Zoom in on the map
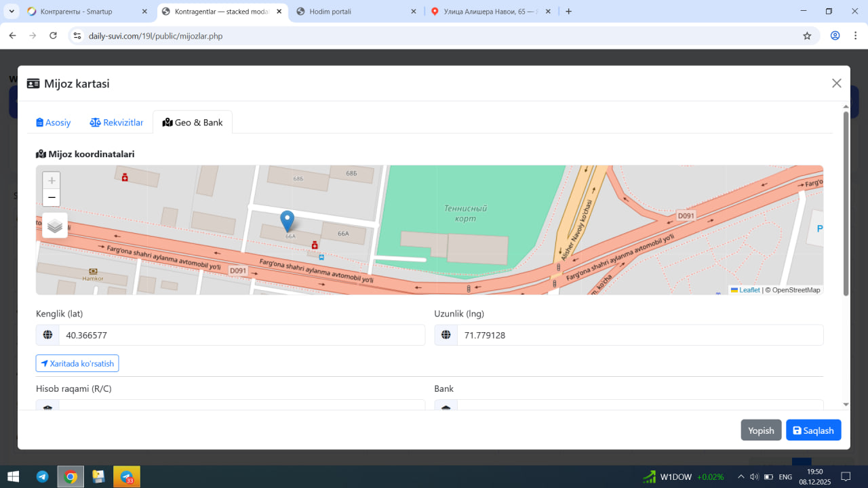The height and width of the screenshot is (488, 868). pyautogui.click(x=52, y=181)
